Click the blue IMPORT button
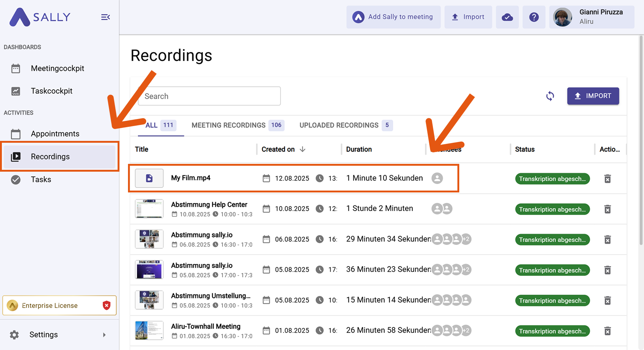The image size is (644, 350). [593, 96]
